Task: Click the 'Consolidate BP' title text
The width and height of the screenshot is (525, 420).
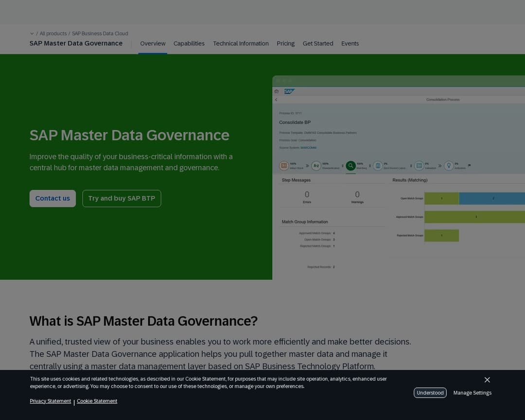Action: click(x=295, y=122)
